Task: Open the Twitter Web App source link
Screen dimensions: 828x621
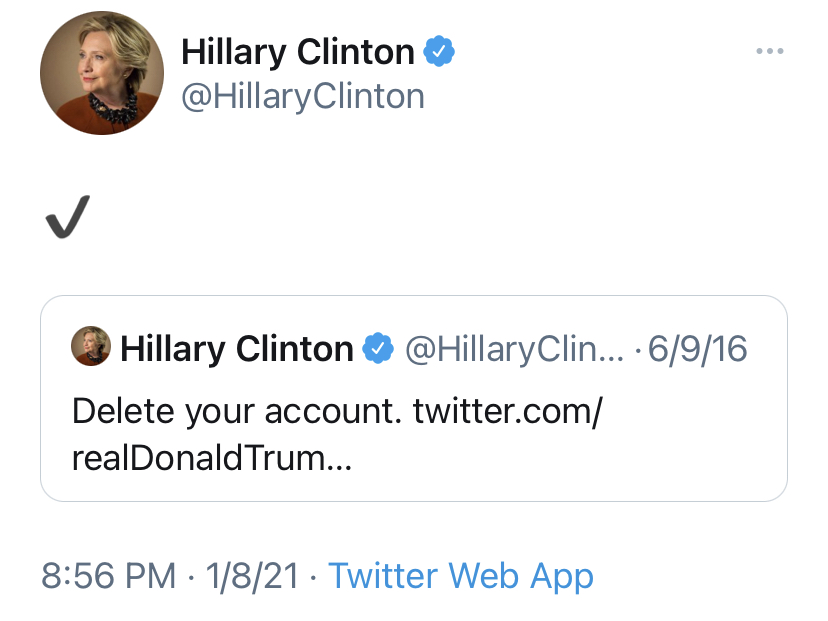Action: (x=461, y=576)
